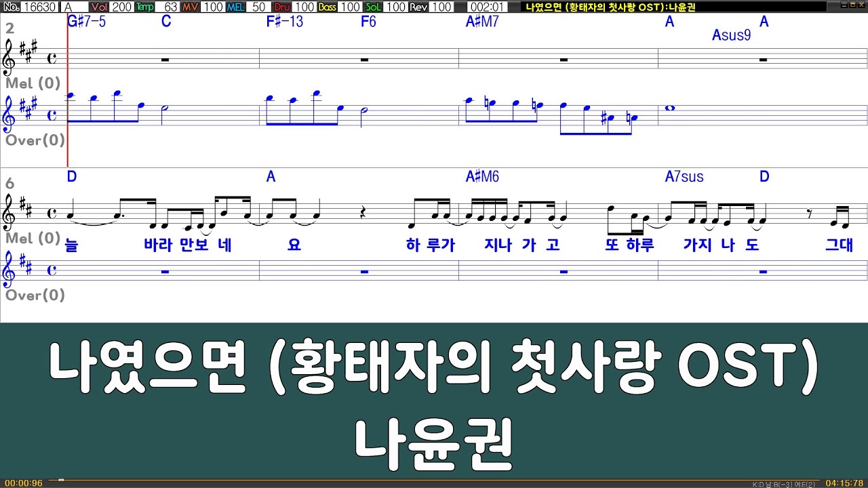This screenshot has height=488, width=868.
Task: Click measure number 6 on second system
Action: click(x=9, y=184)
